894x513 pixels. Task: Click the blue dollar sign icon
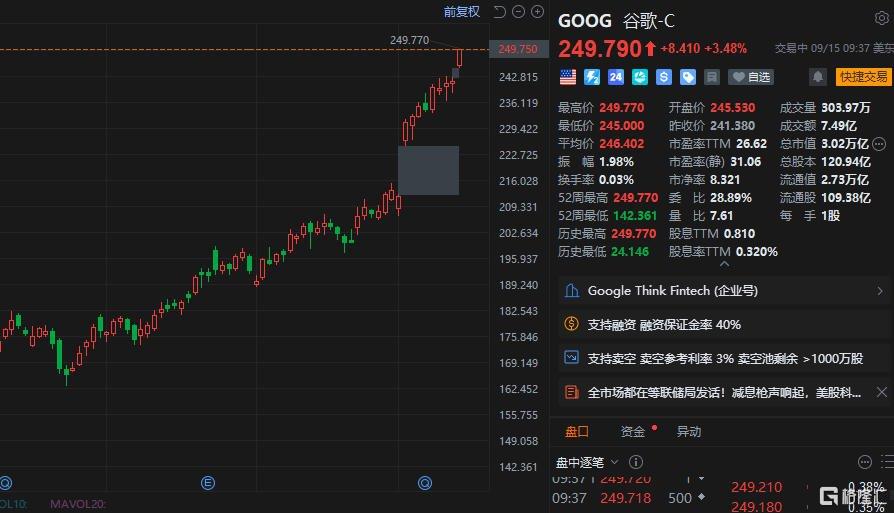click(664, 77)
